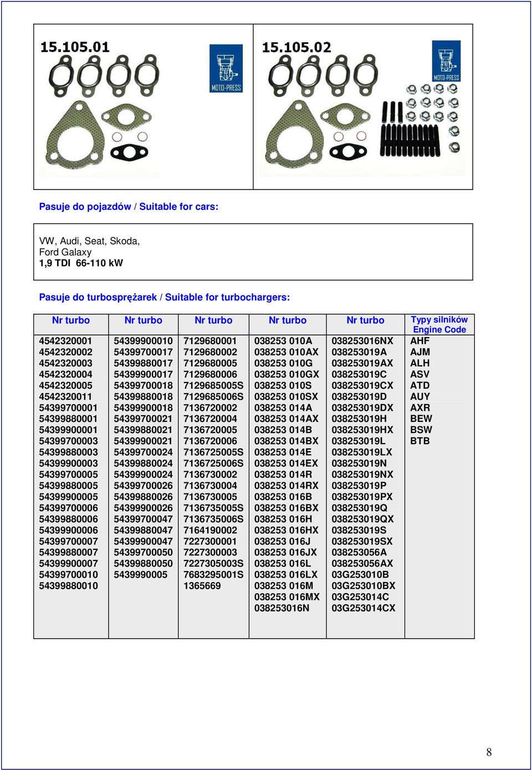Click turbo number 7129680001
The height and width of the screenshot is (770, 532).
coord(210,341)
